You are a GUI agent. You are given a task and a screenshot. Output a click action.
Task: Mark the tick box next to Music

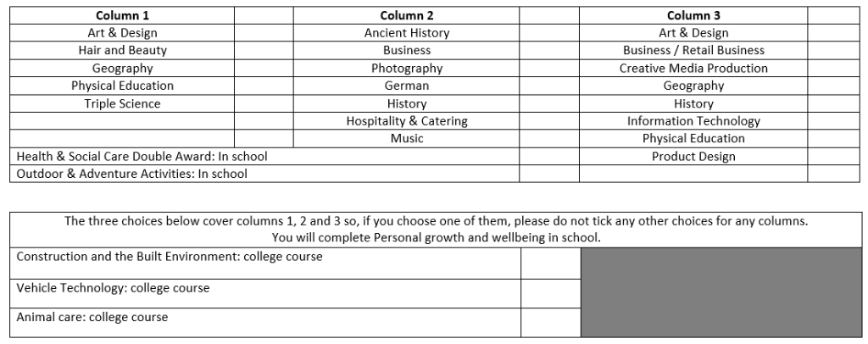pyautogui.click(x=549, y=138)
